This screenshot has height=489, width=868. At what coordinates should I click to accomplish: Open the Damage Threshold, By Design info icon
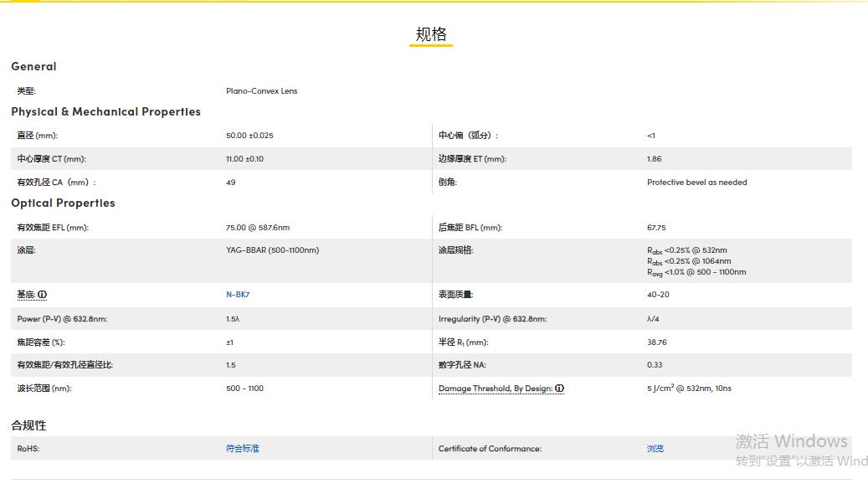[558, 388]
